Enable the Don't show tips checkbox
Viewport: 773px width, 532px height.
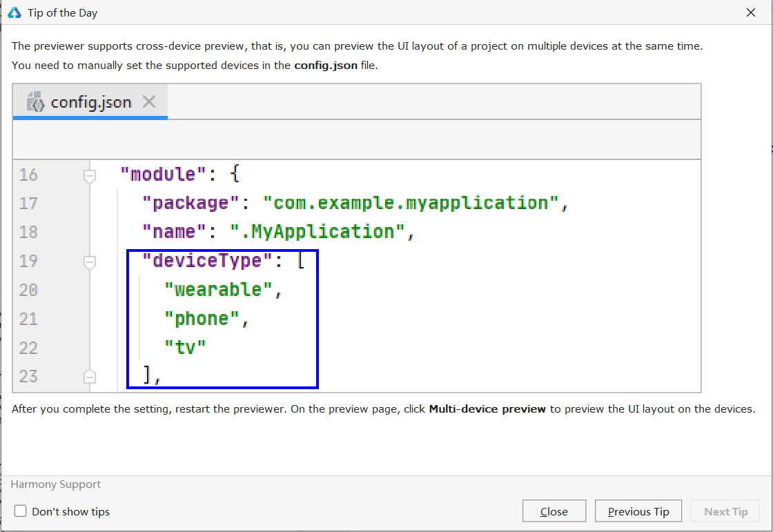(x=20, y=511)
